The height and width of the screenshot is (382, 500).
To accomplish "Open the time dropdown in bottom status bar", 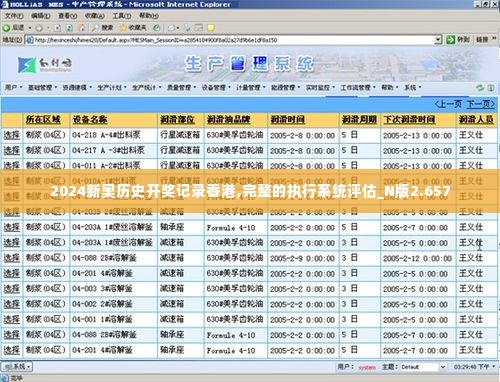I will (493, 367).
